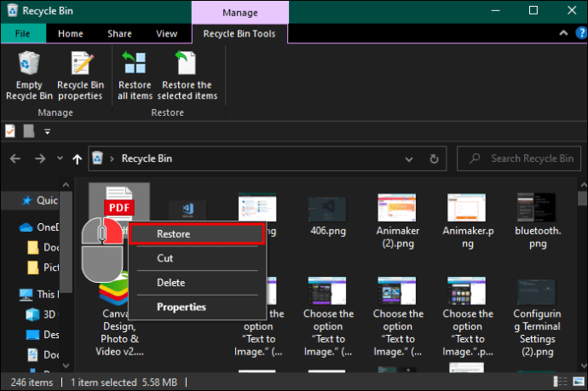Click the help question mark icon
The height and width of the screenshot is (391, 588).
click(581, 33)
